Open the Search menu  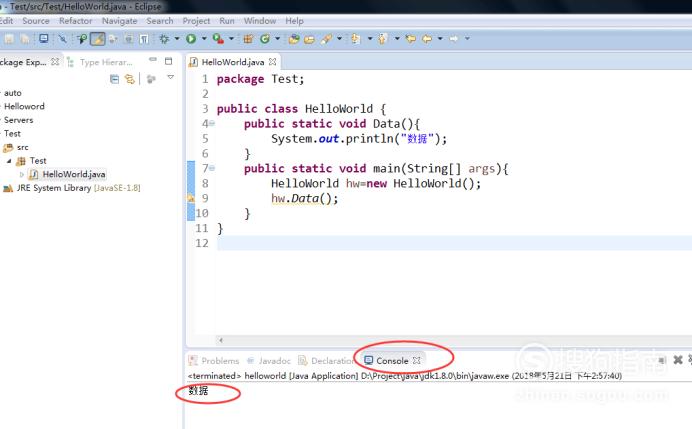click(160, 21)
